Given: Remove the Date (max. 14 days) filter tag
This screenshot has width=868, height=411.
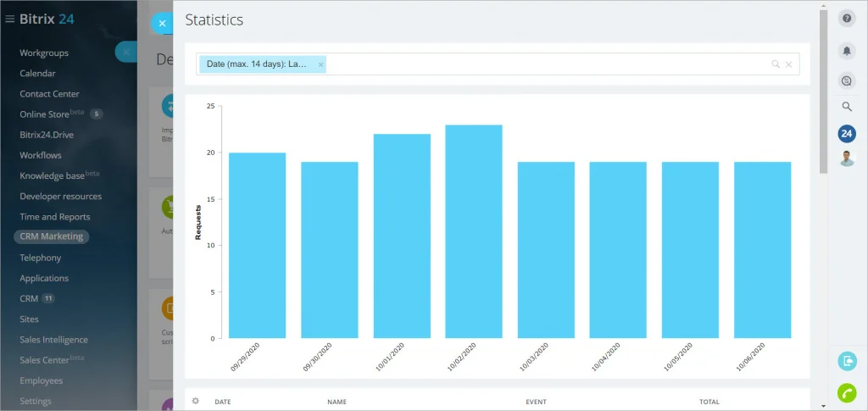Looking at the screenshot, I should click(320, 64).
